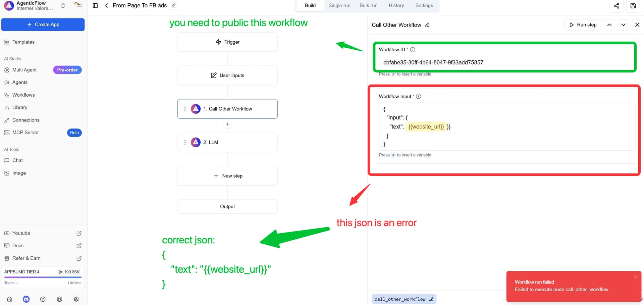
Task: Click drag handle on LLM node
Action: (185, 142)
